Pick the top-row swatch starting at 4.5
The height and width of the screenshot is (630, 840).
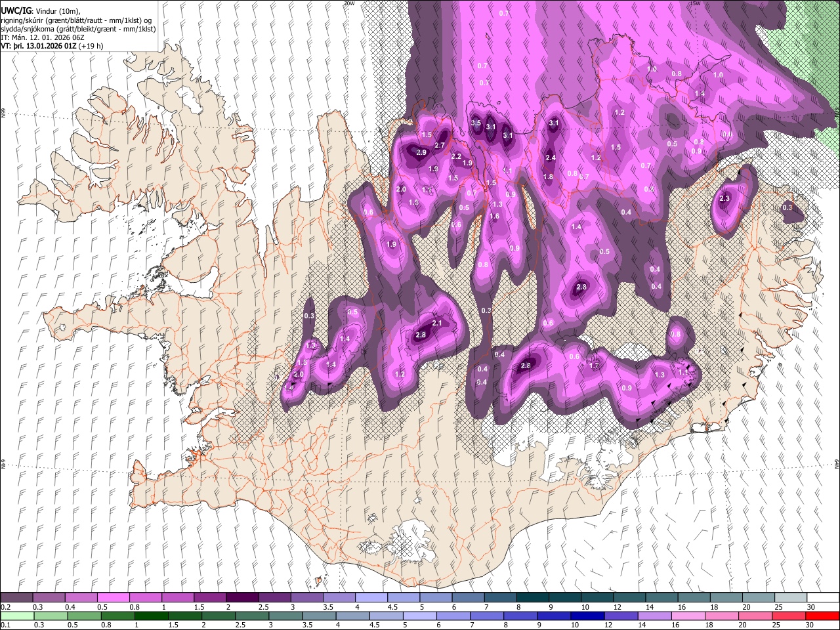click(x=404, y=598)
